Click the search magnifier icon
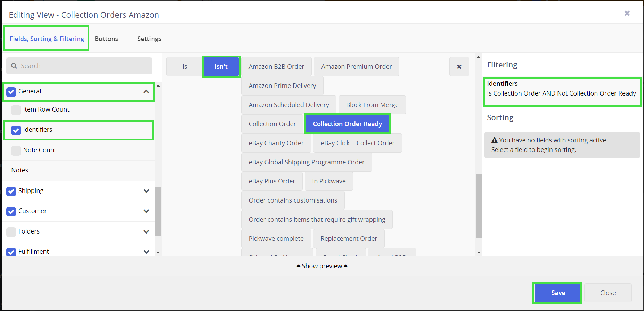644x311 pixels. (x=14, y=66)
